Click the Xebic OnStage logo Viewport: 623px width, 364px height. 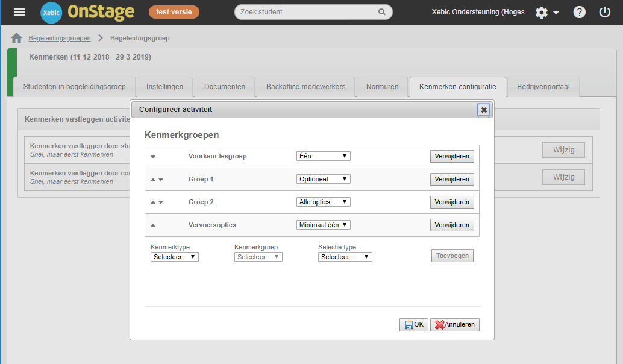pyautogui.click(x=87, y=12)
